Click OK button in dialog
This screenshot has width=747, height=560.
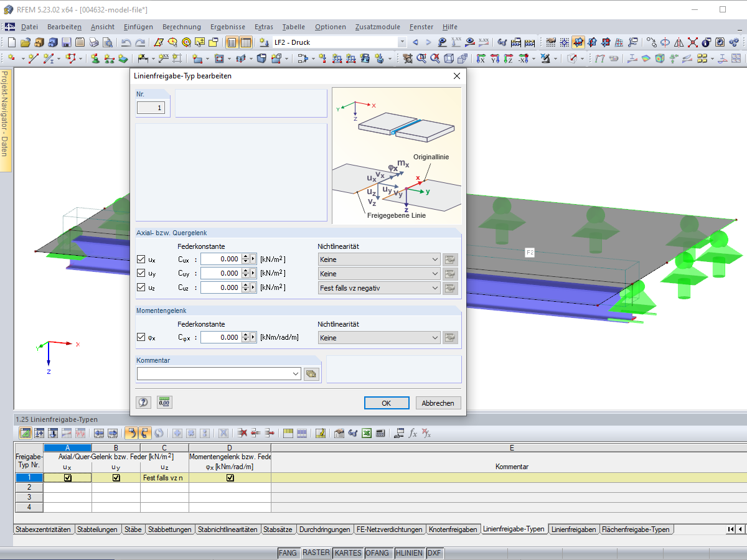[x=386, y=403]
